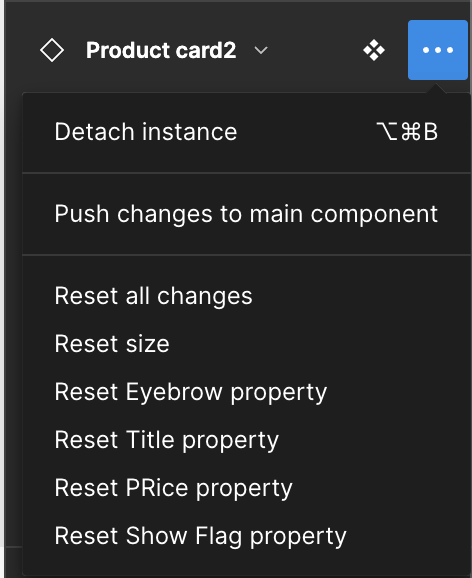Screen dimensions: 472x578
Task: Select Reset Show Flag property
Action: click(246, 536)
